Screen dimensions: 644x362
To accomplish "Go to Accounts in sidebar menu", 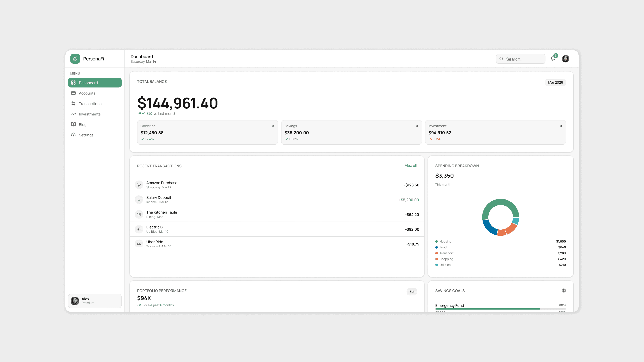I will 87,93.
